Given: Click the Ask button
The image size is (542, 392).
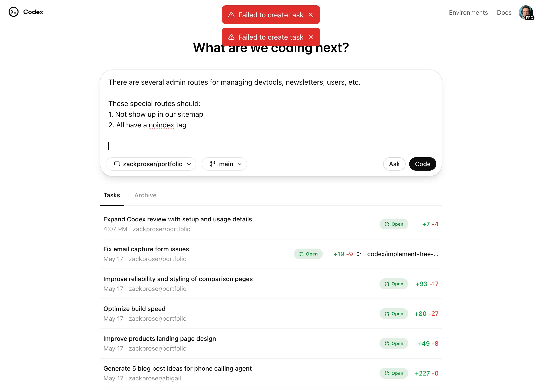Looking at the screenshot, I should pyautogui.click(x=394, y=164).
